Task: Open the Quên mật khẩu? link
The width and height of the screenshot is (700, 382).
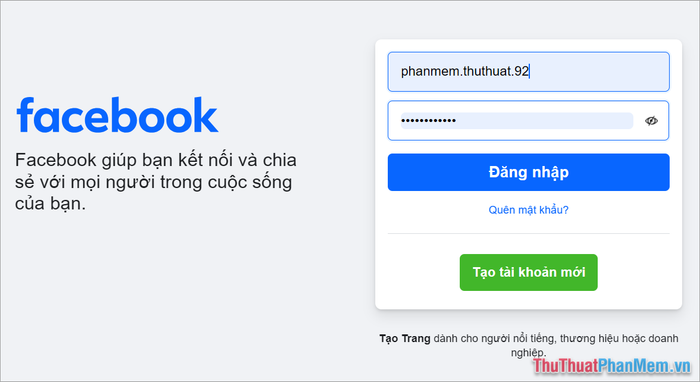Action: click(x=529, y=210)
